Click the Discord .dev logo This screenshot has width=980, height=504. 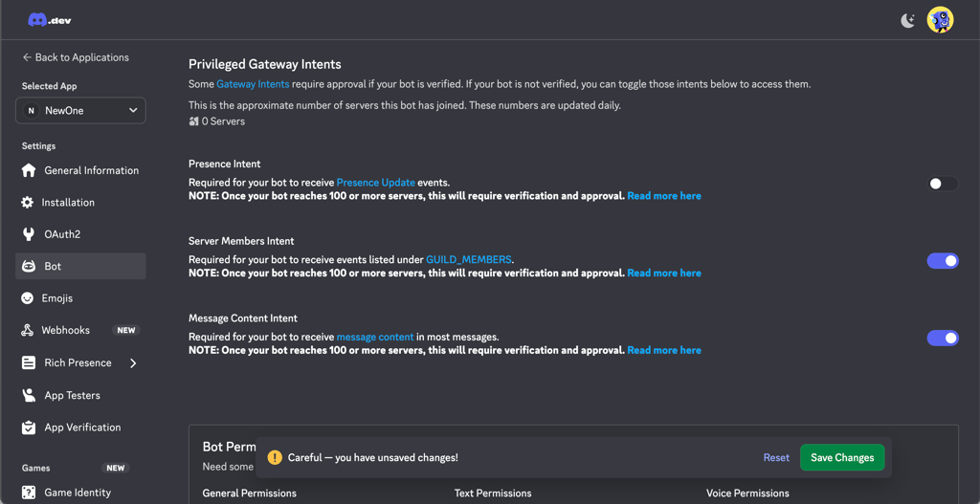[50, 20]
